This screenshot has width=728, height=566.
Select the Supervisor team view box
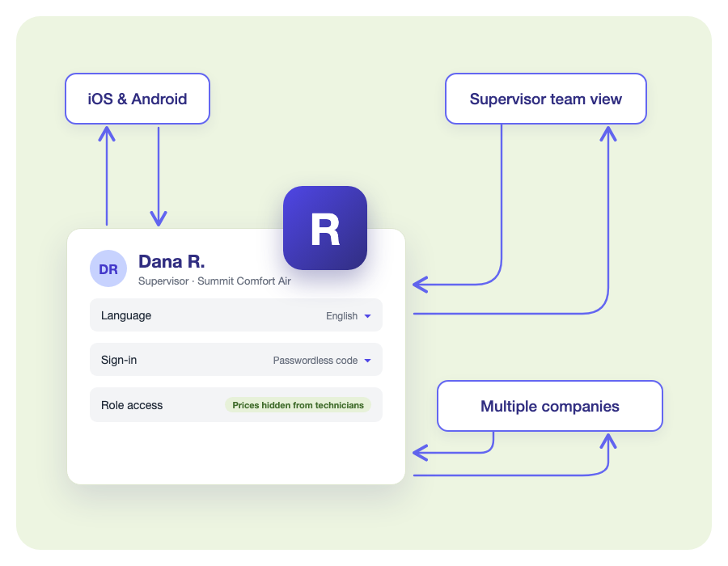click(546, 99)
